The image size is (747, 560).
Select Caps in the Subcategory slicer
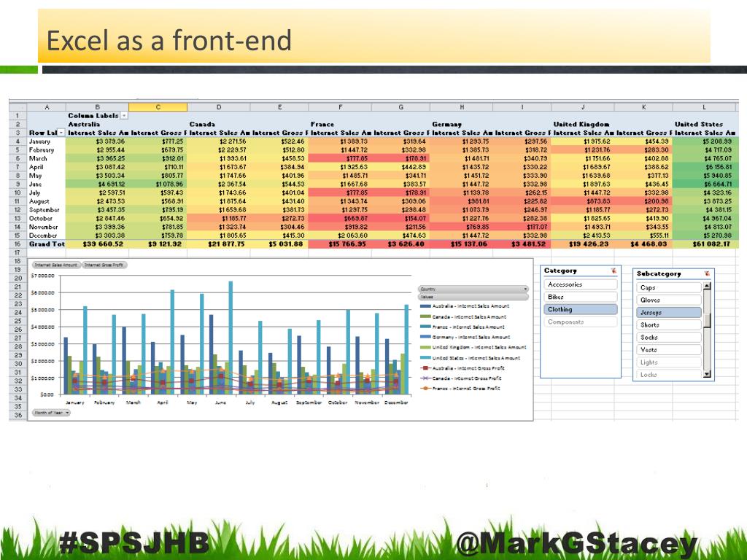pyautogui.click(x=669, y=287)
